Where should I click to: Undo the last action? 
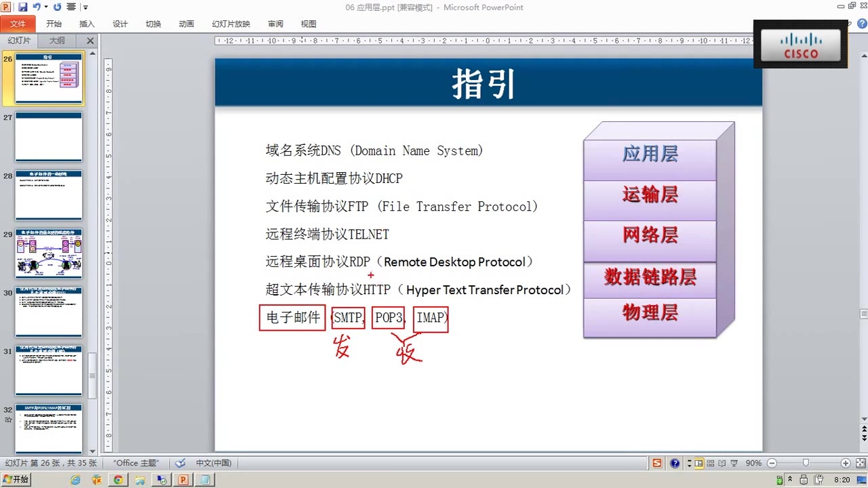click(37, 7)
